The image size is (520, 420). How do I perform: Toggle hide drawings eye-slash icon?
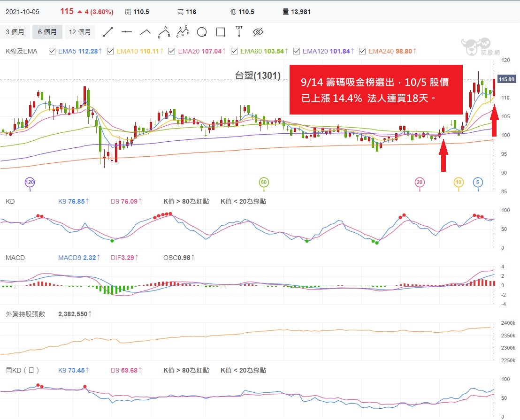(x=258, y=32)
